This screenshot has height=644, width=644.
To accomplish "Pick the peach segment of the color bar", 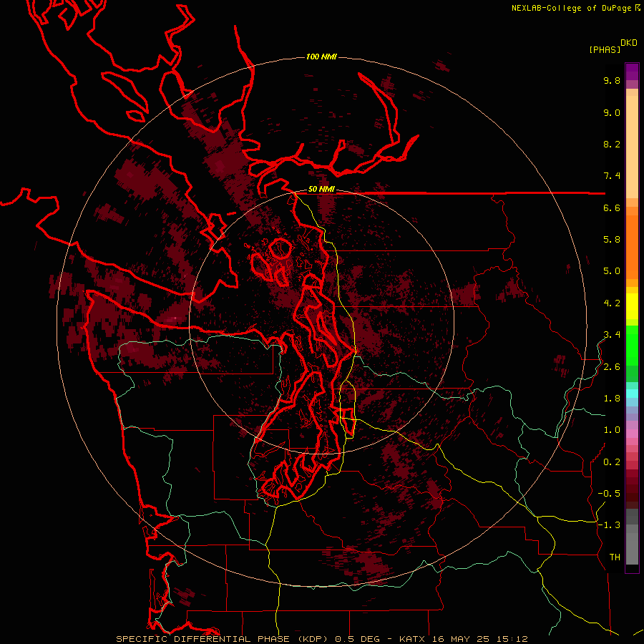I will 632,147.
